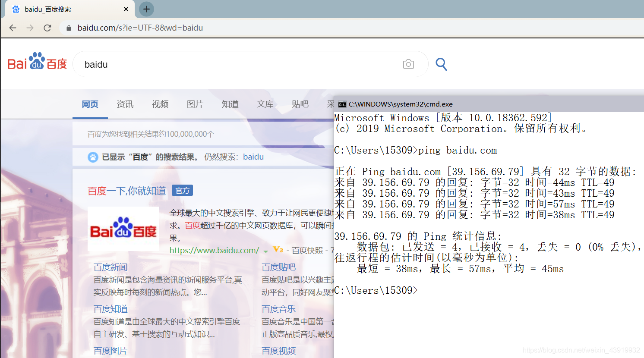Screen dimensions: 644x358
Task: Click the Baidu logo result thumbnail
Action: (x=123, y=229)
